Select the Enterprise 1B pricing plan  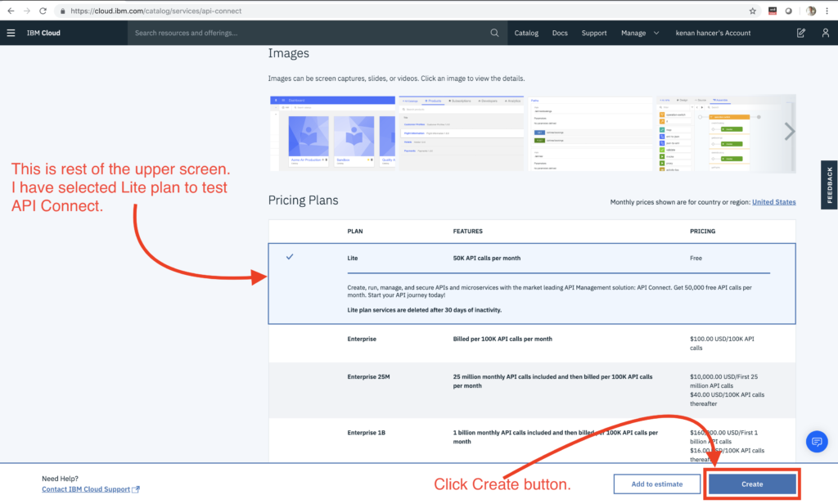[532, 440]
